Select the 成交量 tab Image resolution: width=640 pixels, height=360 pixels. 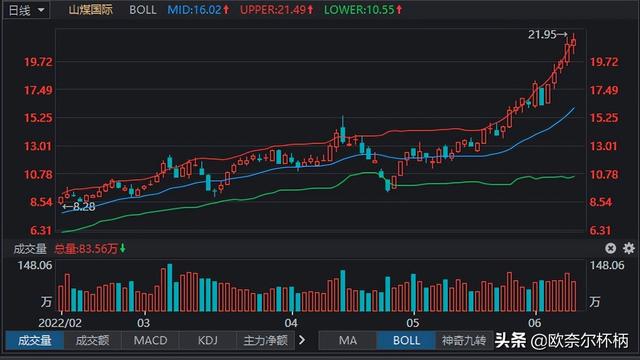[x=35, y=340]
